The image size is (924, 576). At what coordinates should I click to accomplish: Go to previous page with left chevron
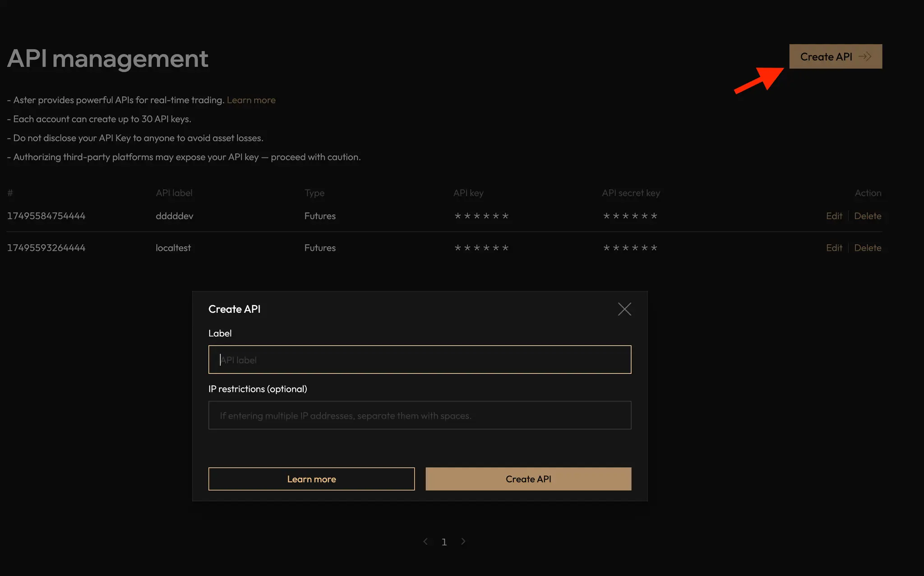(425, 541)
